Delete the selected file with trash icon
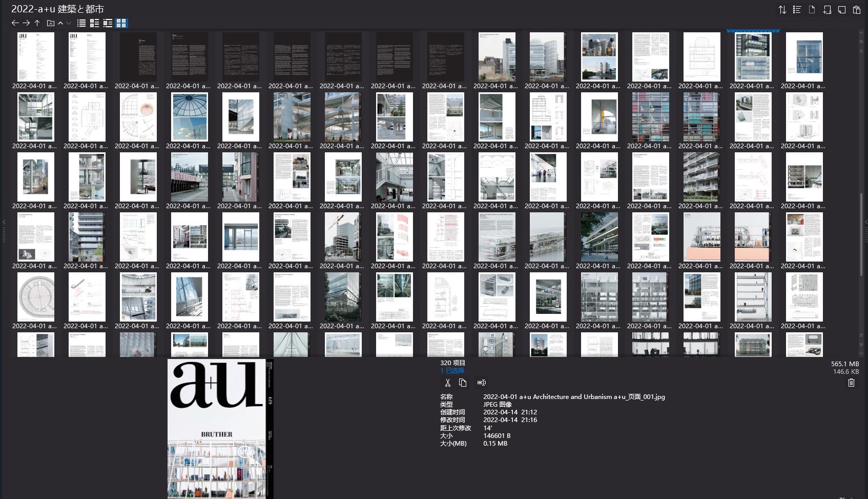868x499 pixels. point(852,383)
